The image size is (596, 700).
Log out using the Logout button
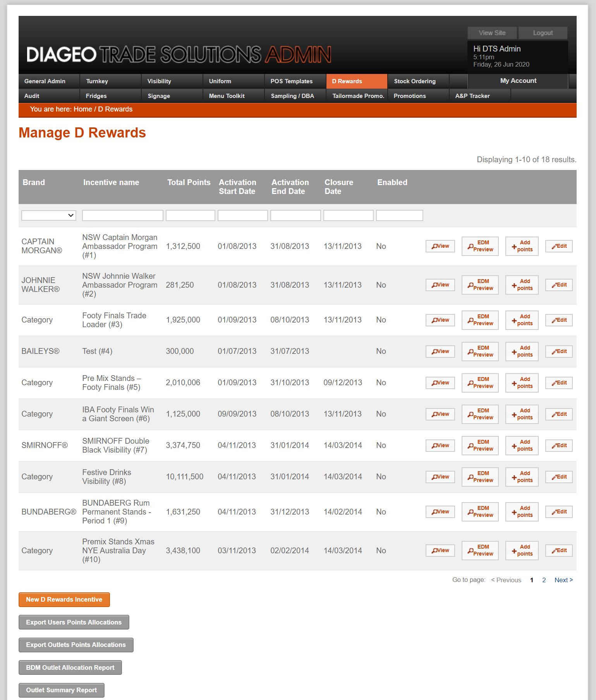[x=543, y=33]
